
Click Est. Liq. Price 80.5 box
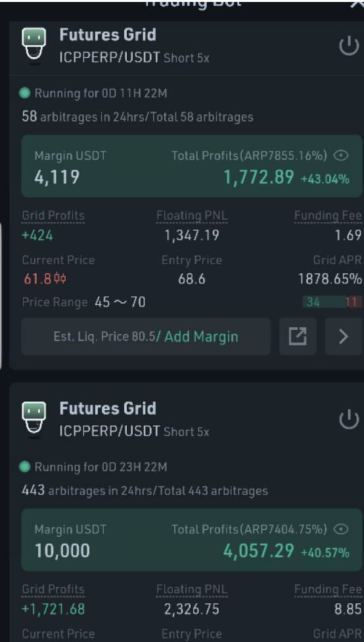(146, 336)
